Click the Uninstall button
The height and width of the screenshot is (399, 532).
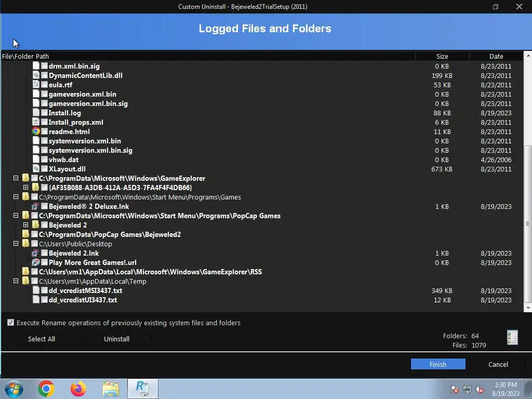coord(116,339)
